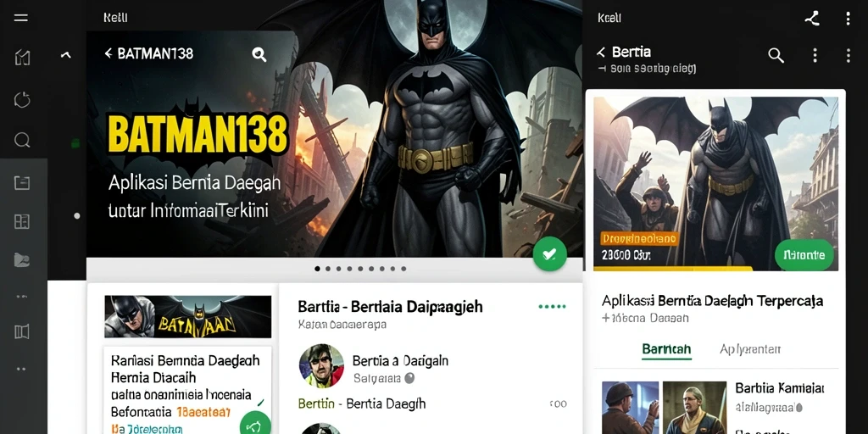The image size is (868, 434).
Task: Open the hamburger menu in the left sidebar
Action: point(21,18)
